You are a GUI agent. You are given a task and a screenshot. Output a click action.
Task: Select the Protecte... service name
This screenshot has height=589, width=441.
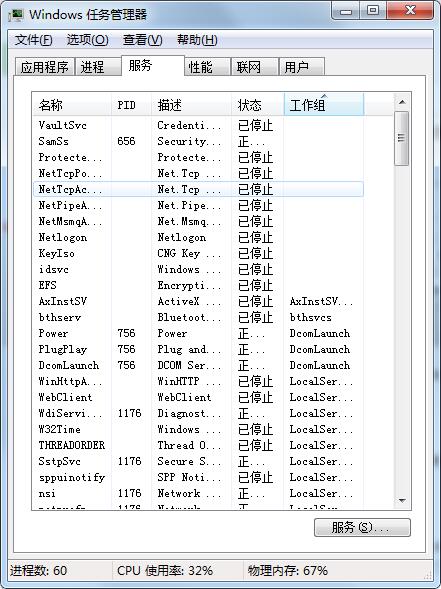70,157
